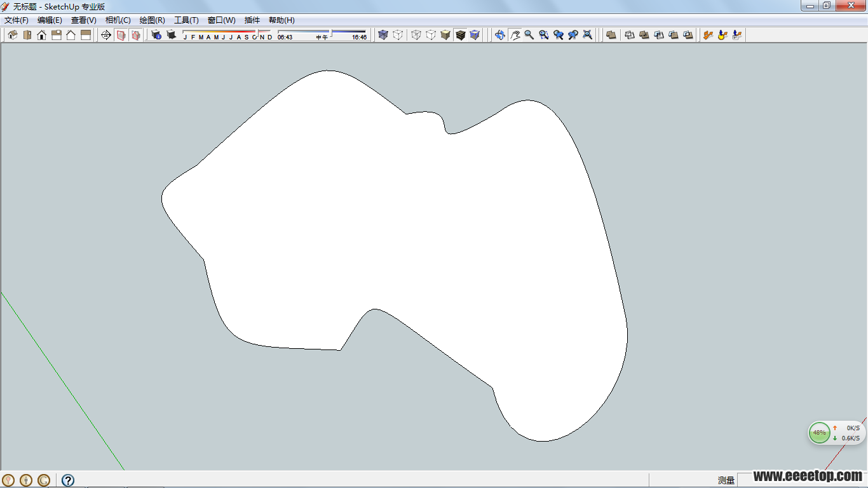Click the credits status bar icon
868x488 pixels.
tap(26, 480)
